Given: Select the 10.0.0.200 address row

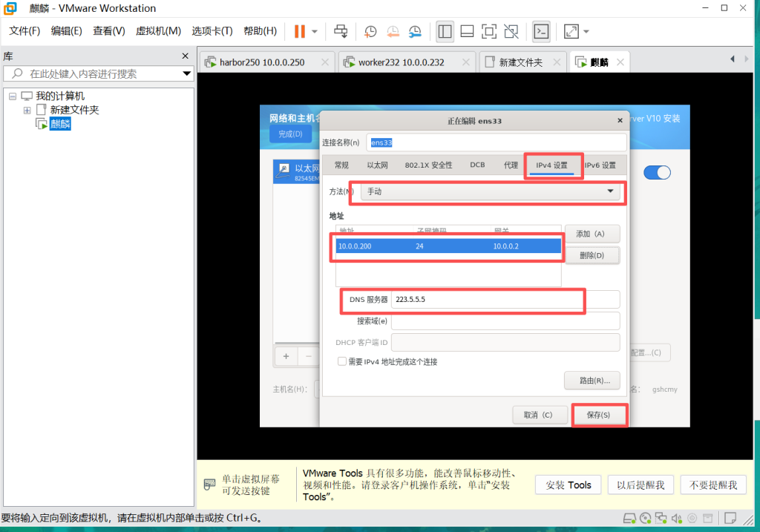Looking at the screenshot, I should tap(448, 246).
